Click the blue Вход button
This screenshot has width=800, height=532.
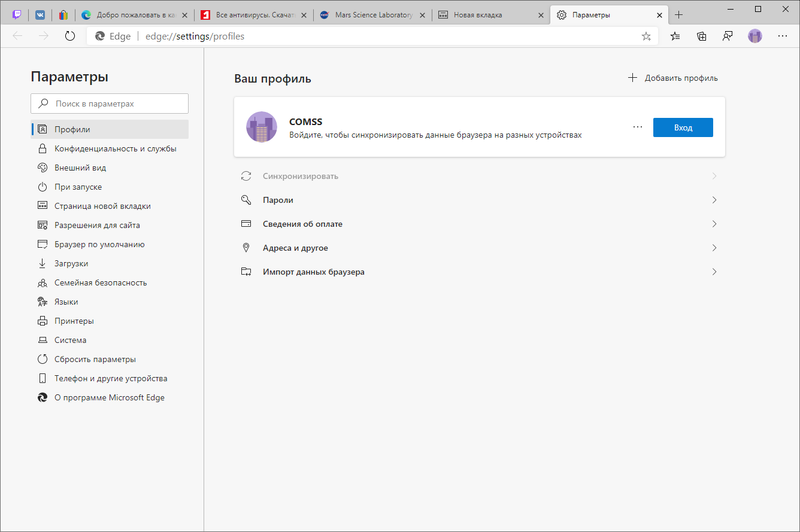click(x=683, y=127)
